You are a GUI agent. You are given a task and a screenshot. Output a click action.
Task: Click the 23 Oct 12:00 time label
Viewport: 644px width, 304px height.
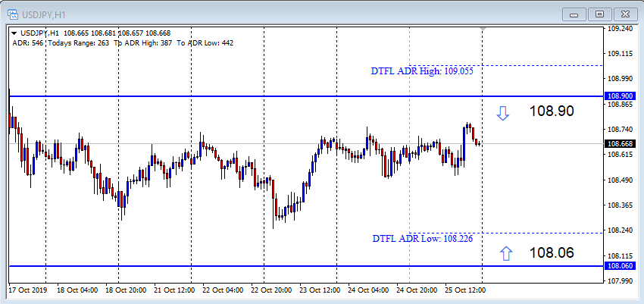pos(320,290)
